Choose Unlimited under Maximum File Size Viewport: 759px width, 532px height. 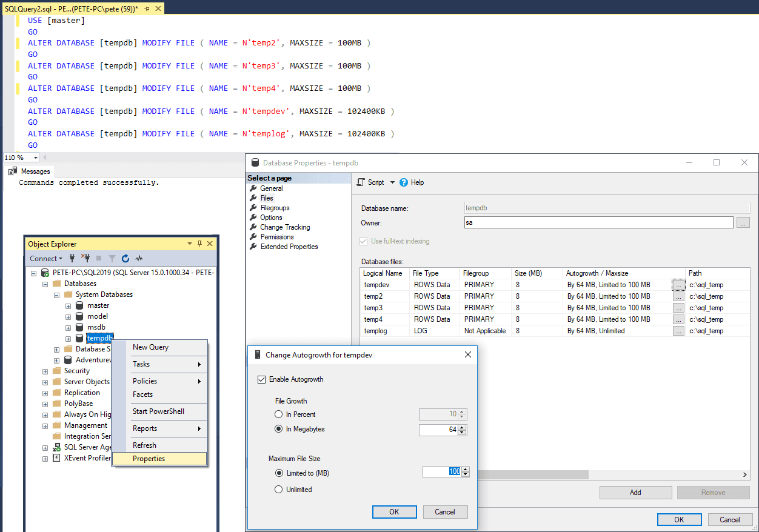(x=279, y=489)
